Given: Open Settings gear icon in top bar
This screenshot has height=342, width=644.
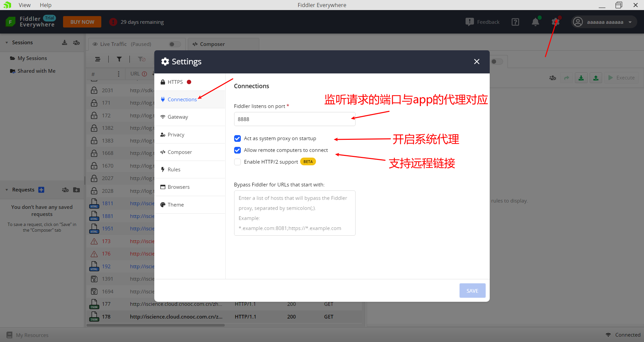Looking at the screenshot, I should tap(555, 22).
